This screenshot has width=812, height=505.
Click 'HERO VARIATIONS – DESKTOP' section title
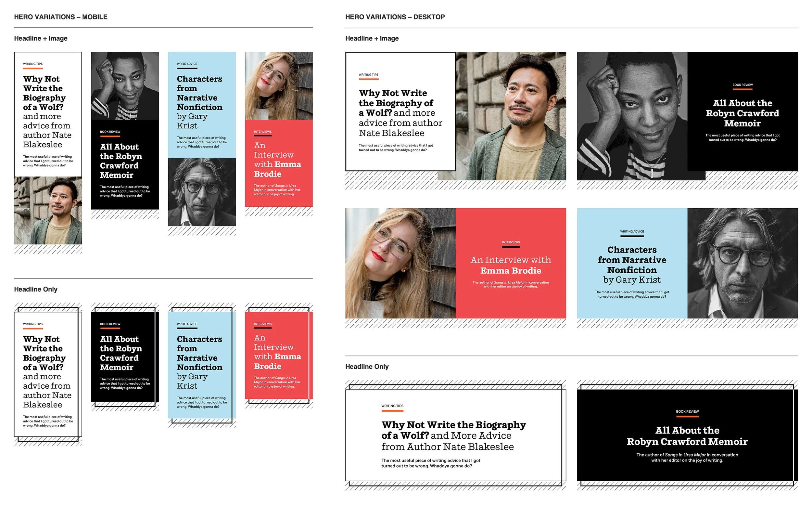(x=395, y=17)
